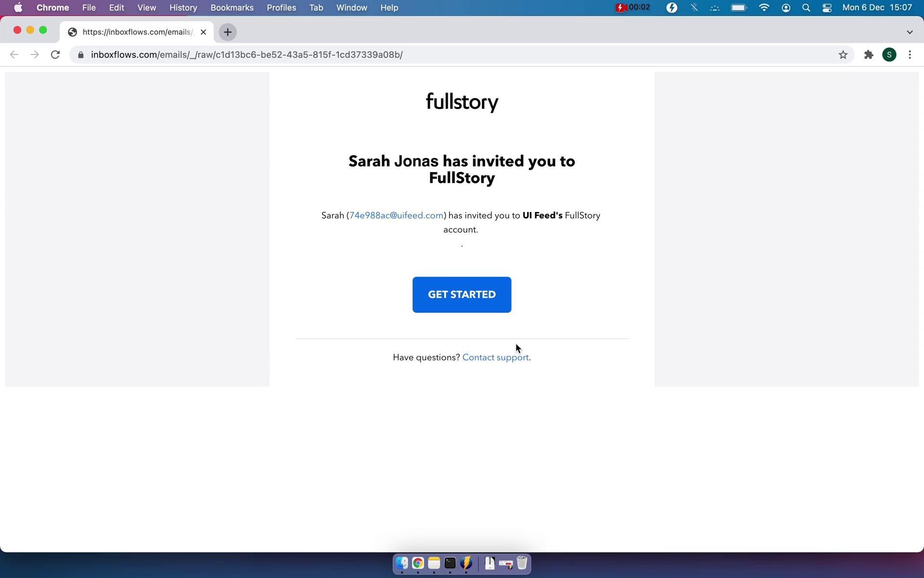The width and height of the screenshot is (924, 578).
Task: Open Finder from the dock
Action: [402, 563]
